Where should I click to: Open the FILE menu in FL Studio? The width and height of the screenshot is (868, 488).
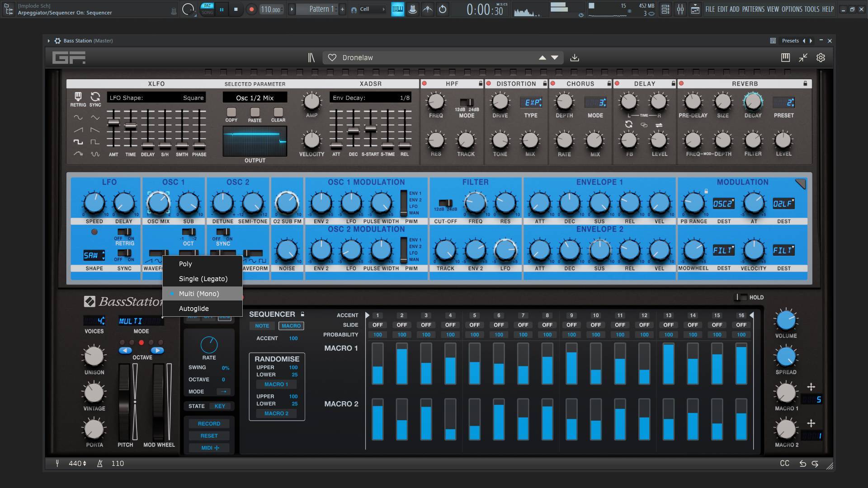[710, 9]
